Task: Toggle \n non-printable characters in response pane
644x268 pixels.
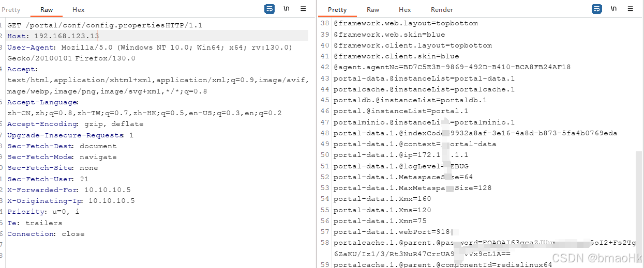Action: [x=613, y=9]
